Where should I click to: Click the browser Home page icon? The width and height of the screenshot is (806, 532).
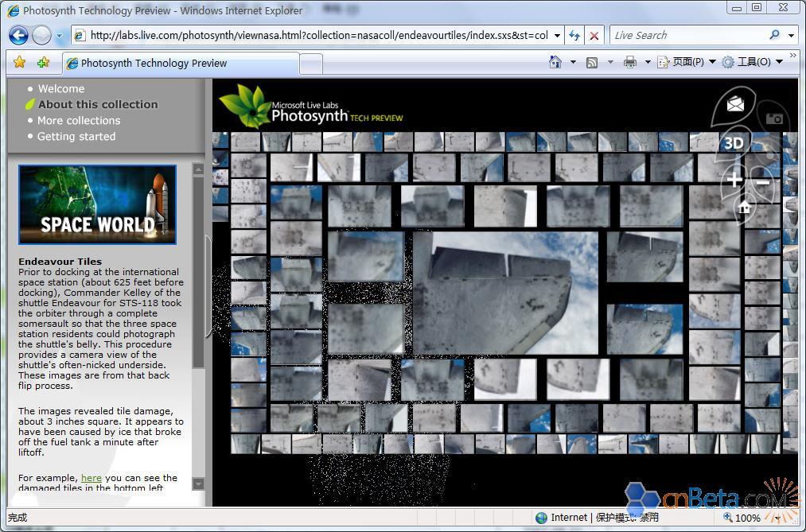(555, 62)
